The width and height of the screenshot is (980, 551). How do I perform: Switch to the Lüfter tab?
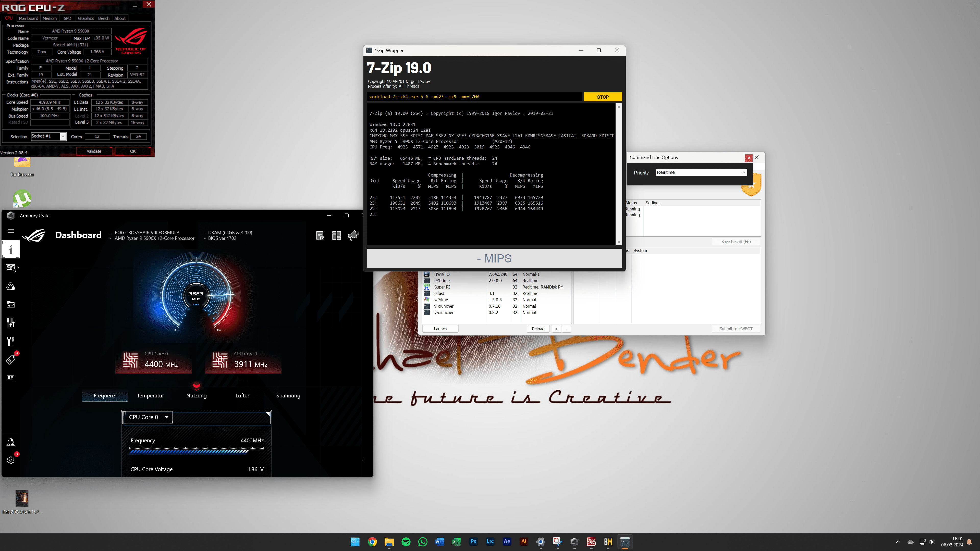(242, 395)
